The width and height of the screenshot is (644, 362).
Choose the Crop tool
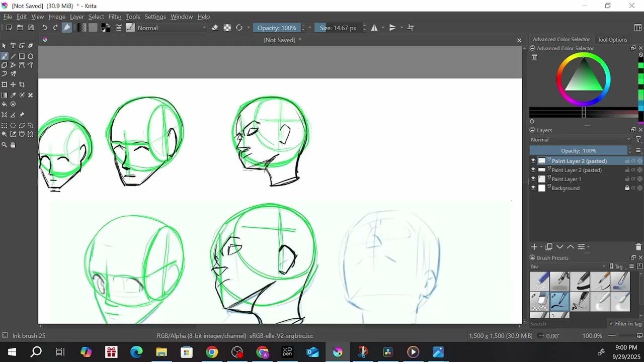tap(22, 84)
